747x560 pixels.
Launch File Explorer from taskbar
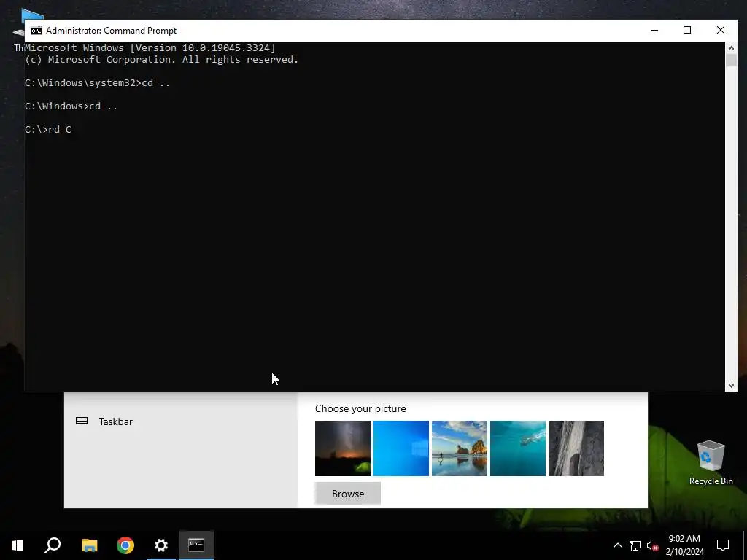[x=89, y=545]
